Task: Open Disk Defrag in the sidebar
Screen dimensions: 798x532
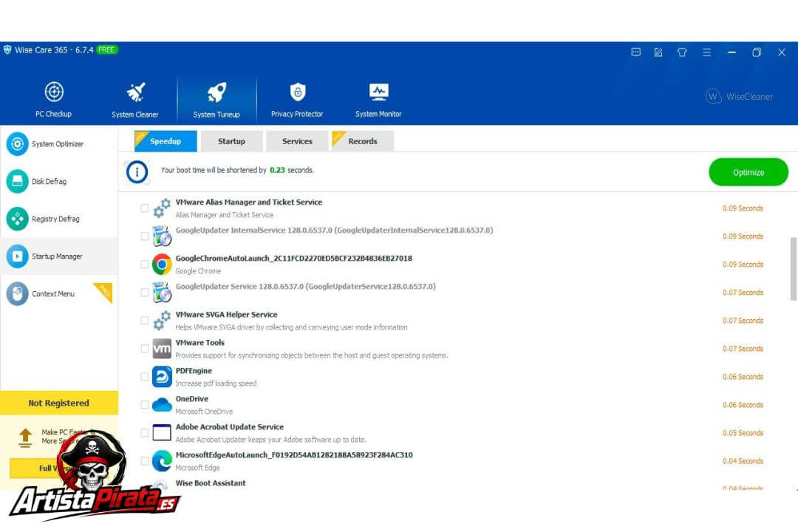Action: coord(59,181)
